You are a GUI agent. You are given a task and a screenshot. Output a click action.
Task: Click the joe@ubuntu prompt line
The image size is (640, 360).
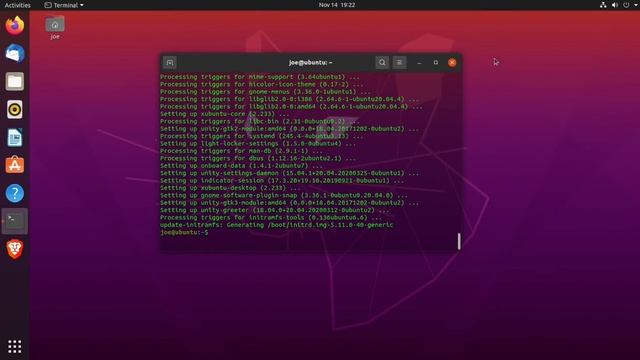[x=184, y=232]
